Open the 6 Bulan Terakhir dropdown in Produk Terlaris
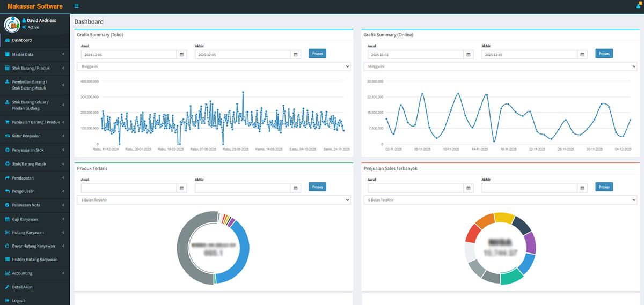644x305 pixels. point(214,200)
